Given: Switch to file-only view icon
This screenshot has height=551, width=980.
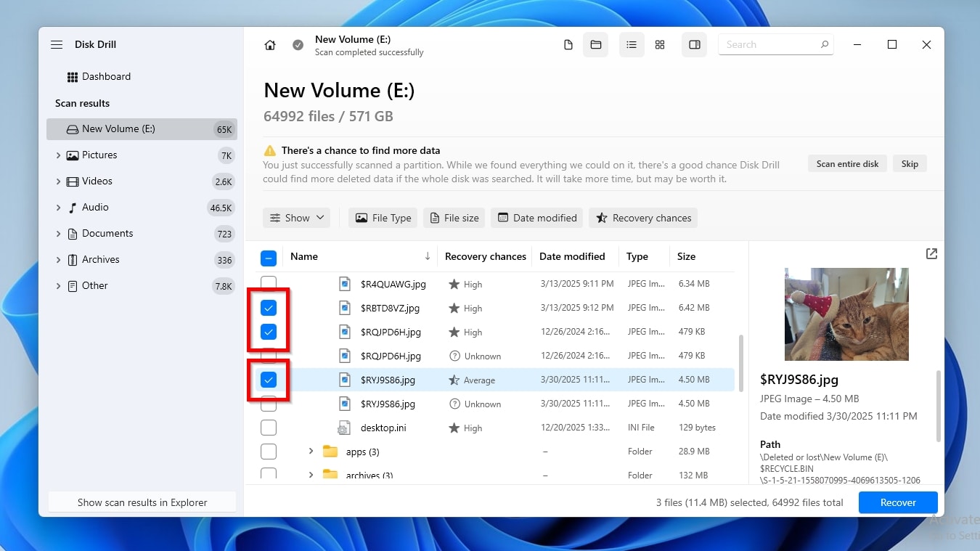Looking at the screenshot, I should [568, 44].
